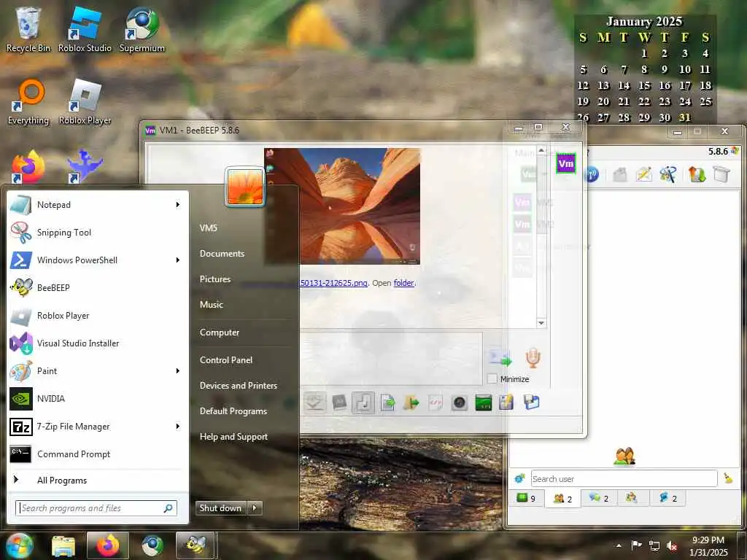Screen dimensions: 747x560
Task: Open Help and Support from Start menu
Action: pyautogui.click(x=233, y=437)
